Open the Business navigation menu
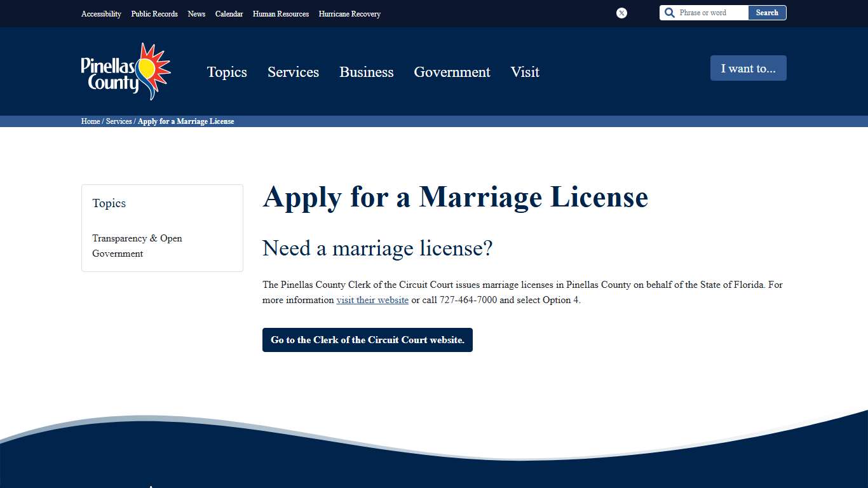 point(366,72)
